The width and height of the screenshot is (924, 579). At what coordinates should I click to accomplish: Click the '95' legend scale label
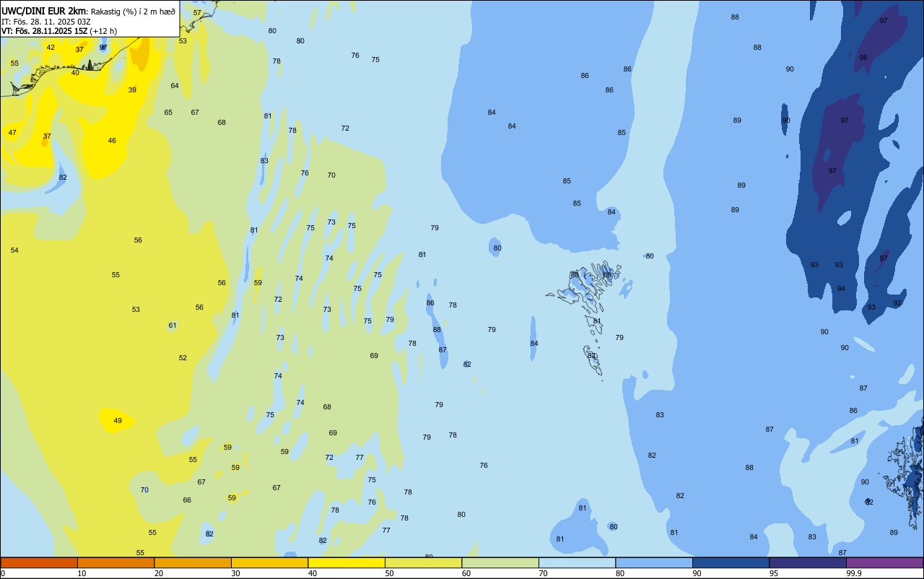click(x=774, y=573)
